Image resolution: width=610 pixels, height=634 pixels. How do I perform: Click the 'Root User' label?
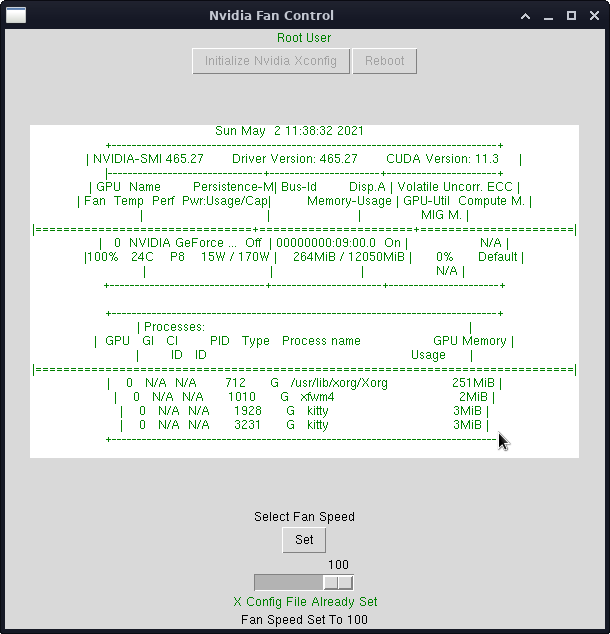coord(304,38)
